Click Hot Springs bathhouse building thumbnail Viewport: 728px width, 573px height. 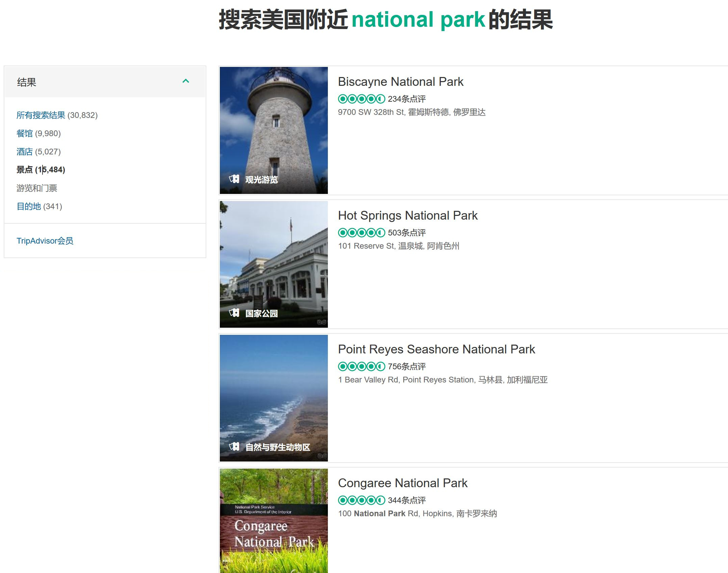point(274,264)
